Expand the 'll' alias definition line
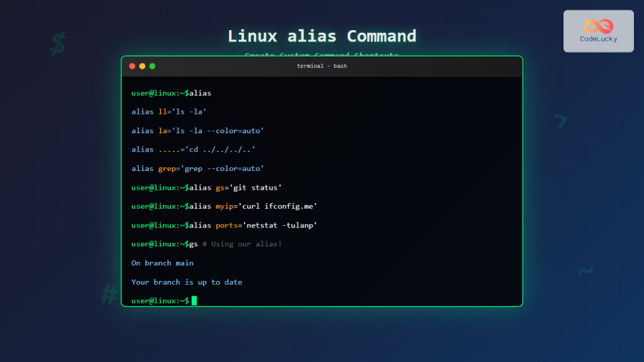This screenshot has width=644, height=362. click(169, 111)
